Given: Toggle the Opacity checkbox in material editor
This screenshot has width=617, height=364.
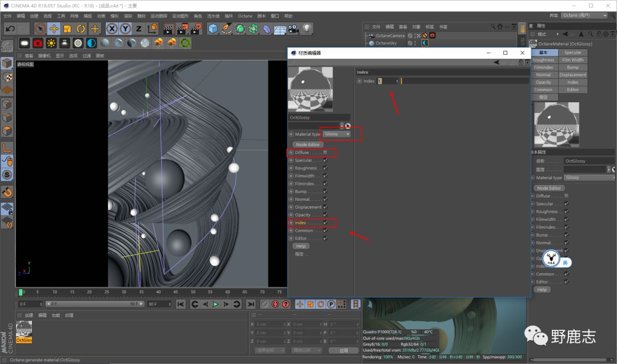Looking at the screenshot, I should point(325,215).
